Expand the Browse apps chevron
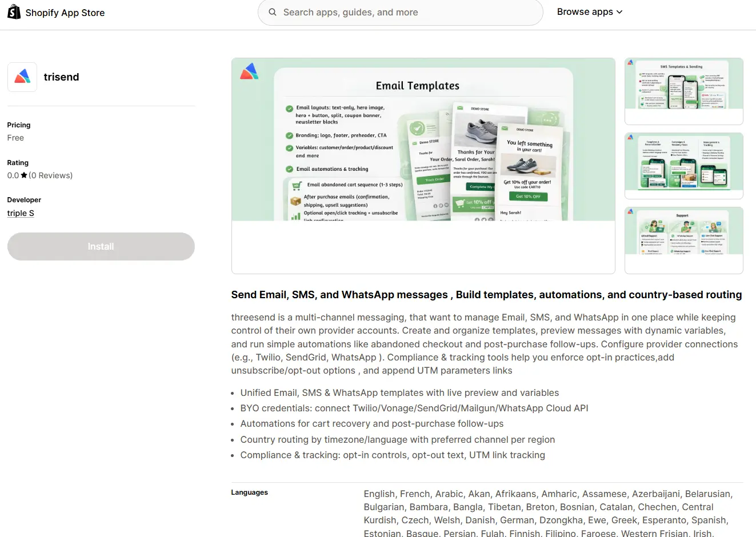 coord(619,12)
